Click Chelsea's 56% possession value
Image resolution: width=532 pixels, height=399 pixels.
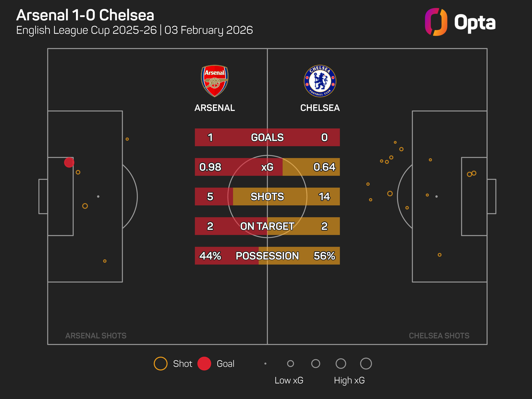[x=324, y=256]
